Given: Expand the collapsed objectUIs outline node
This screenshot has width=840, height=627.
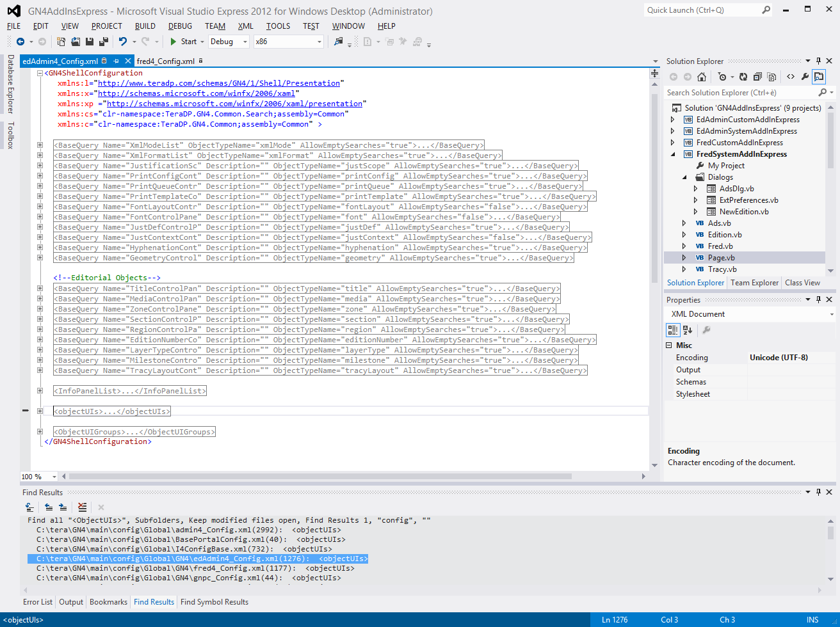Looking at the screenshot, I should coord(40,411).
